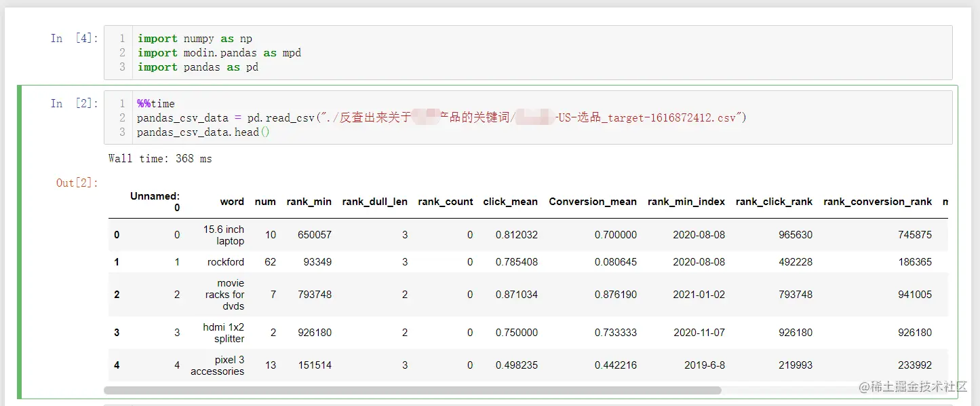Screen dimensions: 980x406
Task: Click the 'Unnamed: 0' column header
Action: pos(155,202)
